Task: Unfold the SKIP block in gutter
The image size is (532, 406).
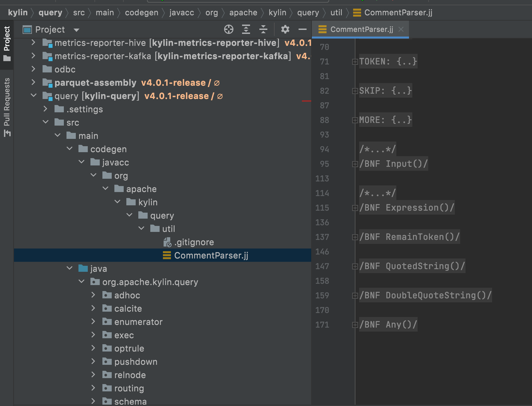Action: coord(355,91)
